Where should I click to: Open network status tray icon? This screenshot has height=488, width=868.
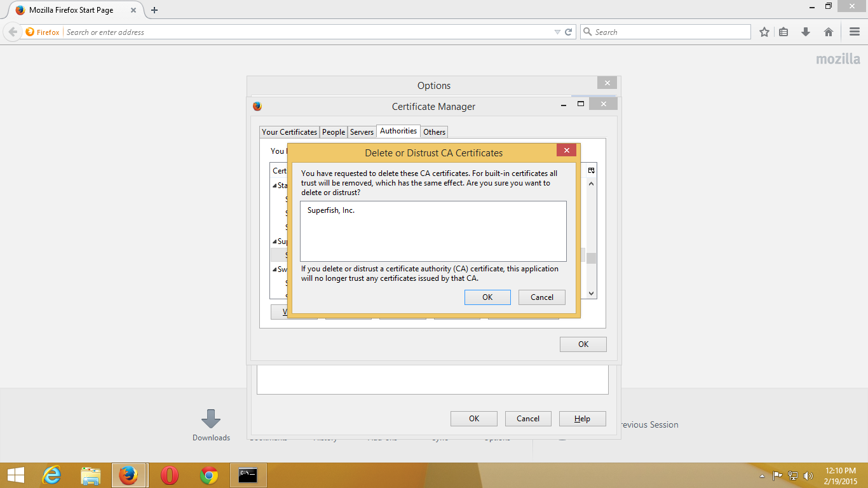pos(793,475)
